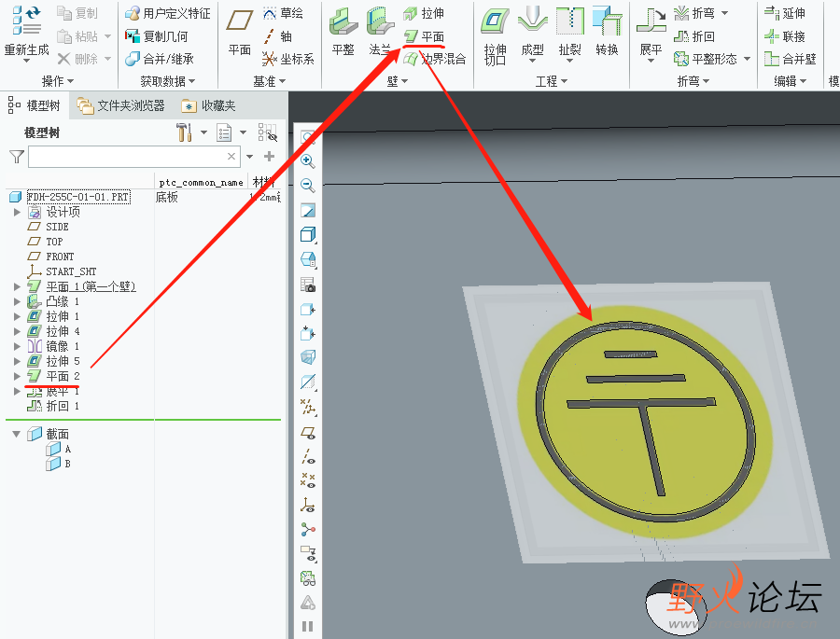Switch to Folder Browser (文件夹浏览器) tab
The image size is (840, 639).
coord(120,105)
